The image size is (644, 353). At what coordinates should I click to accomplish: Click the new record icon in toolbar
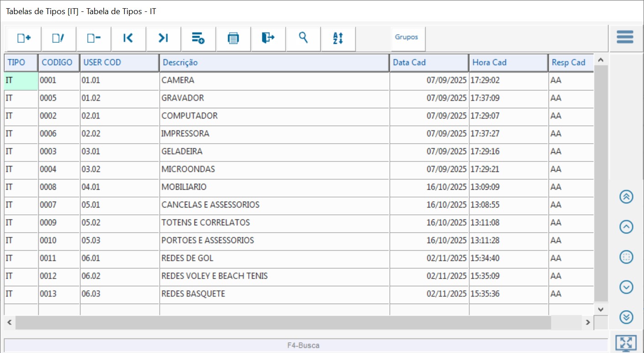[24, 38]
